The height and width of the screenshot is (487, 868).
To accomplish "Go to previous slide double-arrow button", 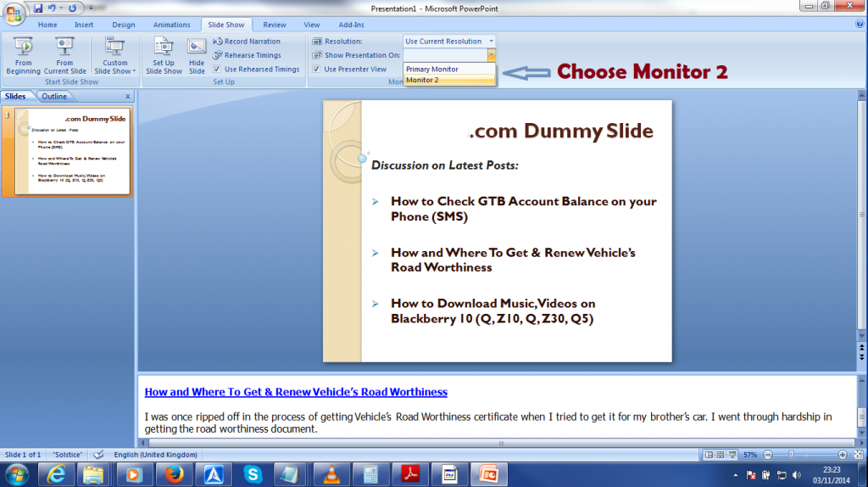I will click(x=862, y=348).
